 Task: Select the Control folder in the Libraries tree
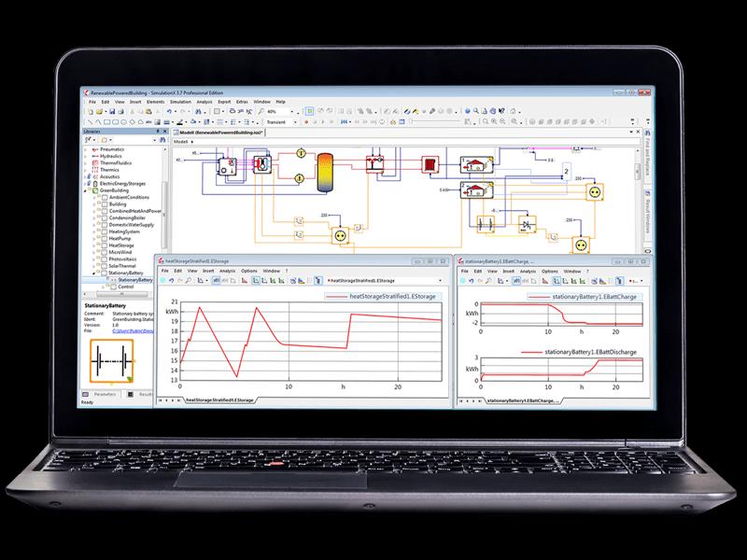pyautogui.click(x=126, y=287)
